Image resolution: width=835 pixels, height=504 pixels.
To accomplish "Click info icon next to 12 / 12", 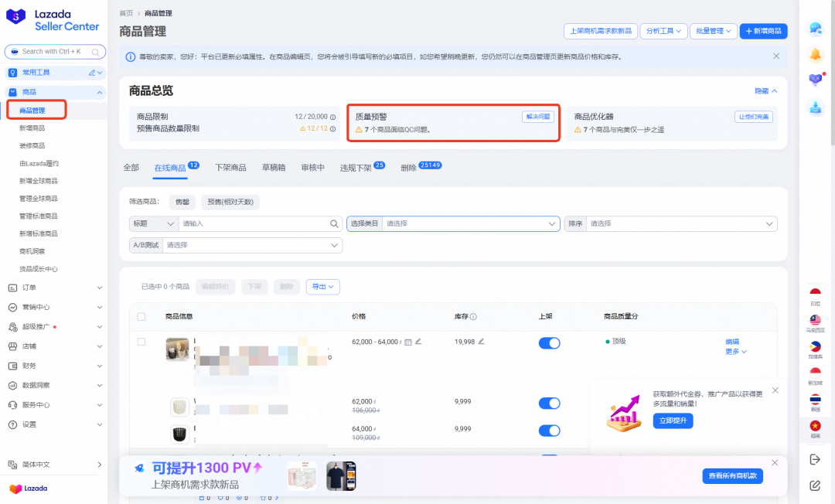I will tap(332, 129).
